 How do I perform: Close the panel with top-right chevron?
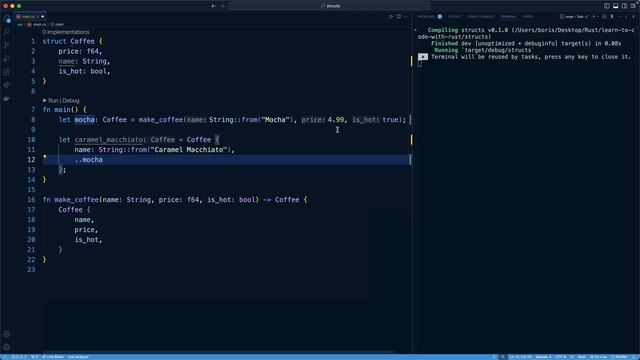click(x=633, y=17)
